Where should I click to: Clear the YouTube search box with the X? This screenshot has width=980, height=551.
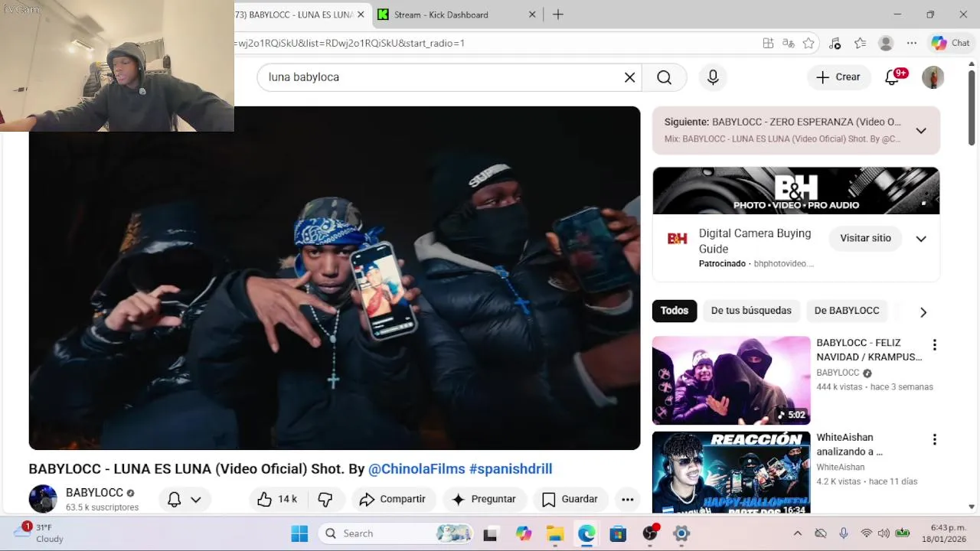pyautogui.click(x=629, y=77)
